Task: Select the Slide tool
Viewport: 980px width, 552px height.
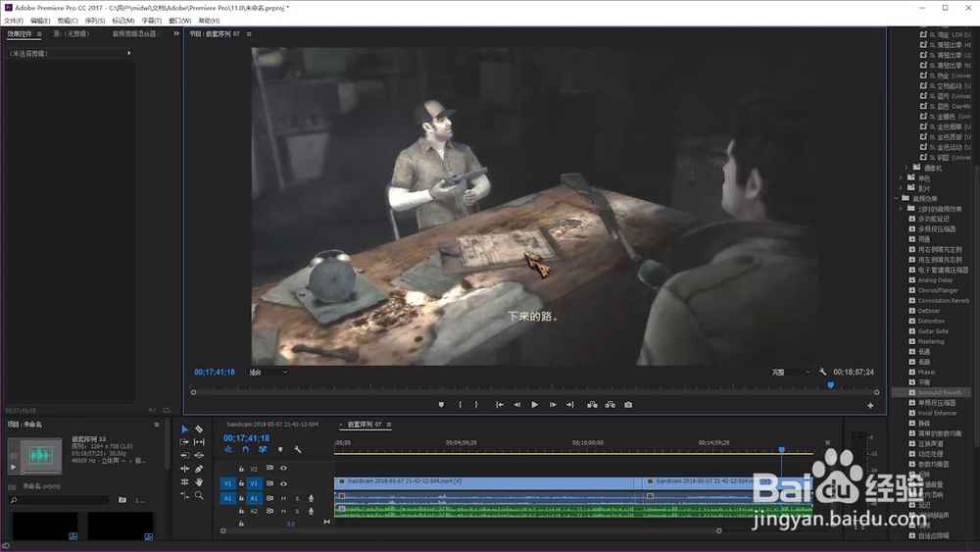Action: tap(199, 455)
